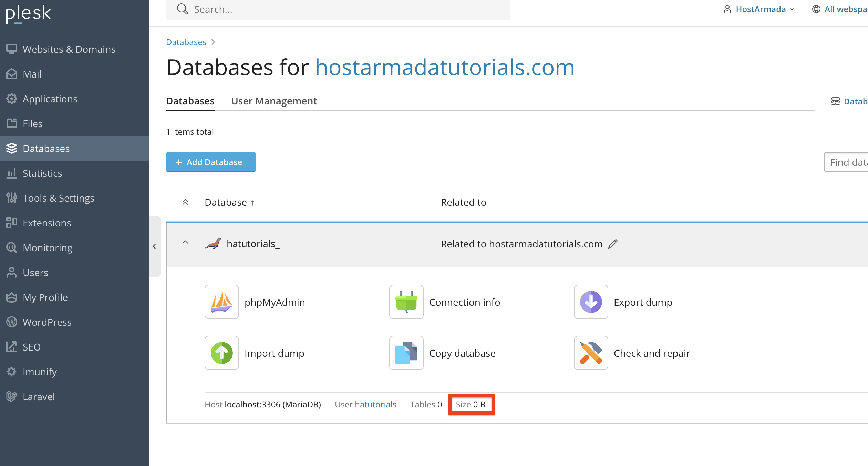The height and width of the screenshot is (466, 868).
Task: Click the MariaDB seal icon of hatutorials_
Action: (x=213, y=244)
